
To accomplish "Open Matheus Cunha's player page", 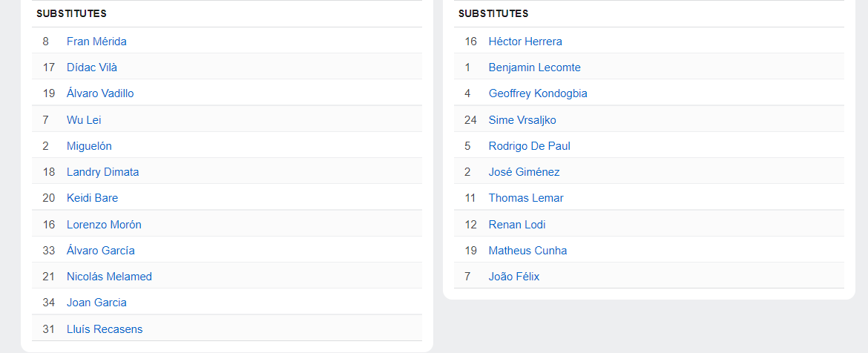I will [x=527, y=251].
